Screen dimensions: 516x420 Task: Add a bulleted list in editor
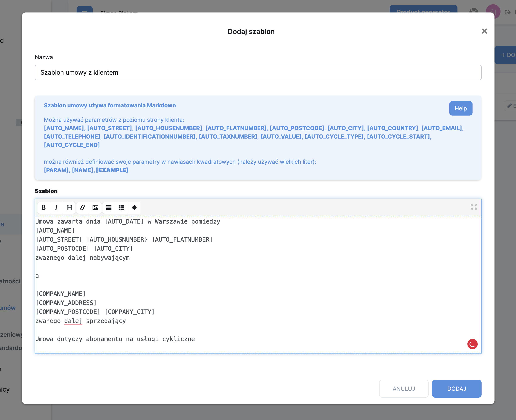tap(108, 208)
